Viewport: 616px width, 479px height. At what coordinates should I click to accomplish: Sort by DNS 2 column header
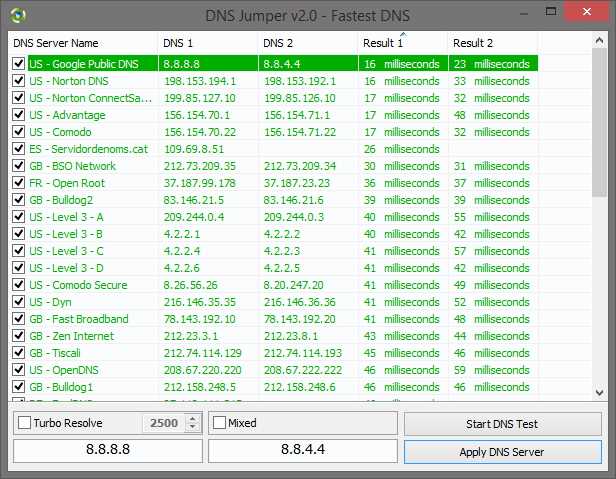point(308,43)
